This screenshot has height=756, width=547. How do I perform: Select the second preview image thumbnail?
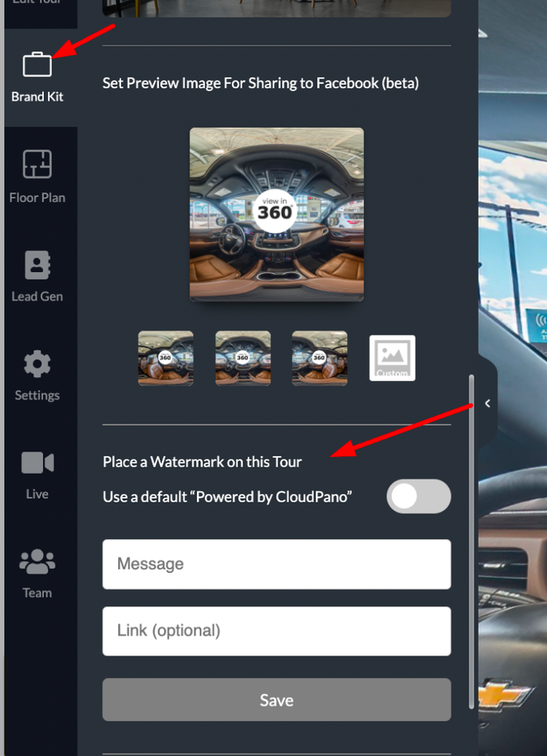pos(243,358)
